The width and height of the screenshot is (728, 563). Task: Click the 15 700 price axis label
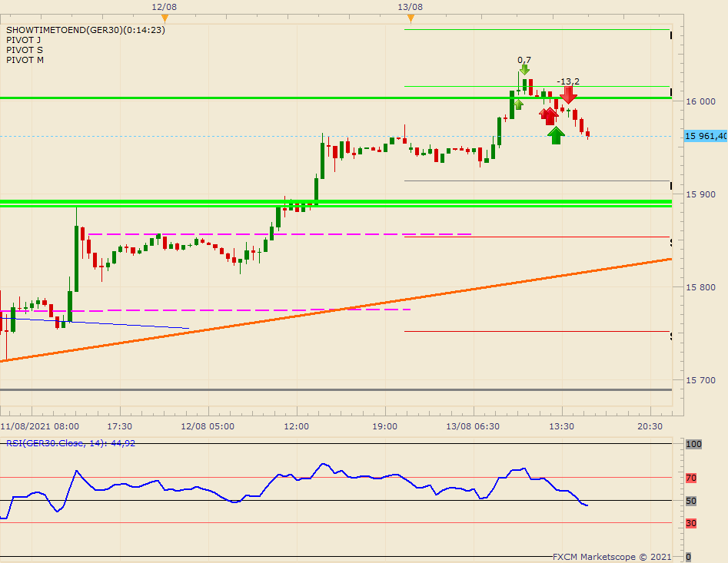click(x=700, y=380)
